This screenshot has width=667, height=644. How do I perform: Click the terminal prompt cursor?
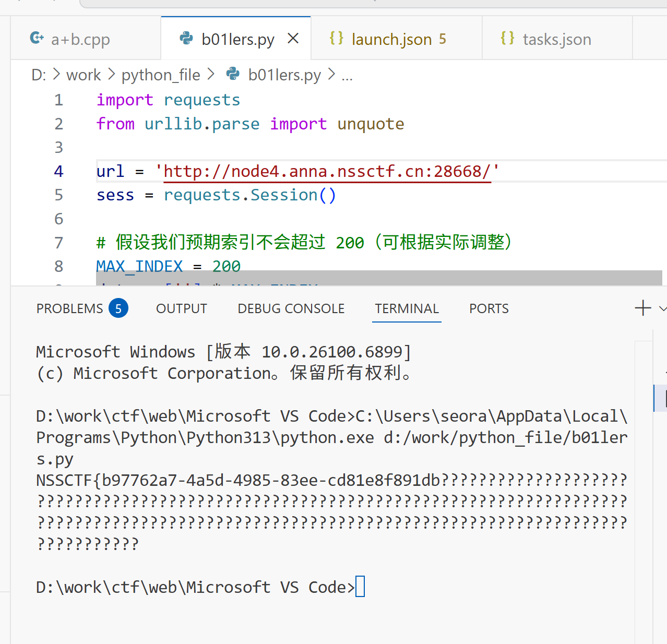[360, 587]
